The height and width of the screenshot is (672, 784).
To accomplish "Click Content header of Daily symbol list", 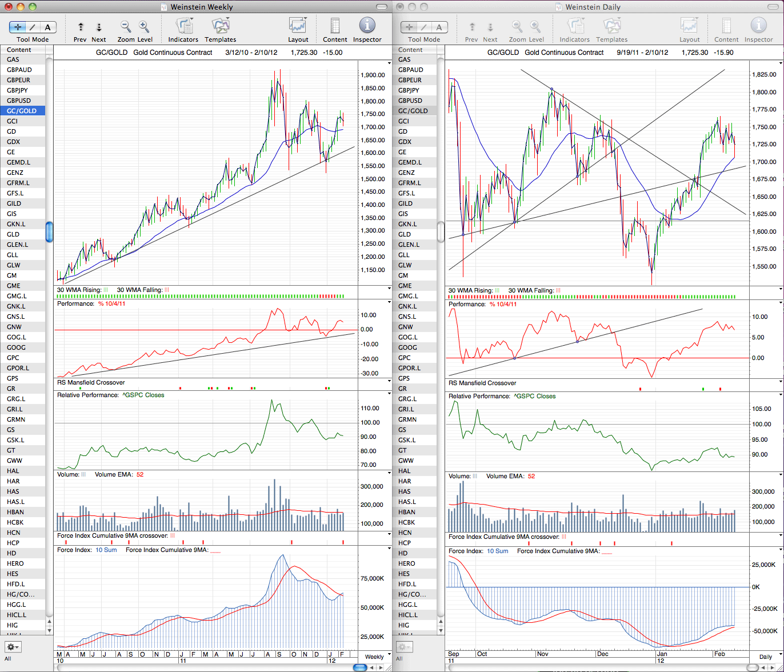I will 414,50.
